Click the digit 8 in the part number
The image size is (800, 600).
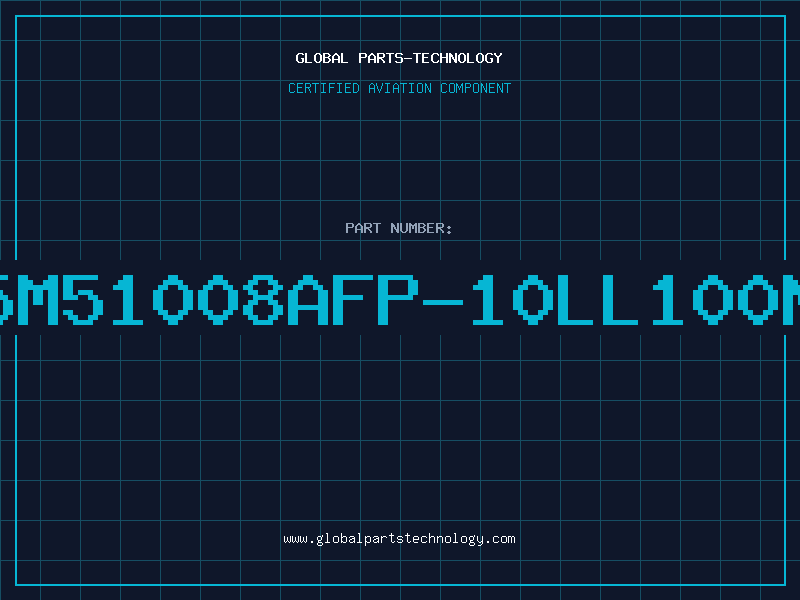263,299
